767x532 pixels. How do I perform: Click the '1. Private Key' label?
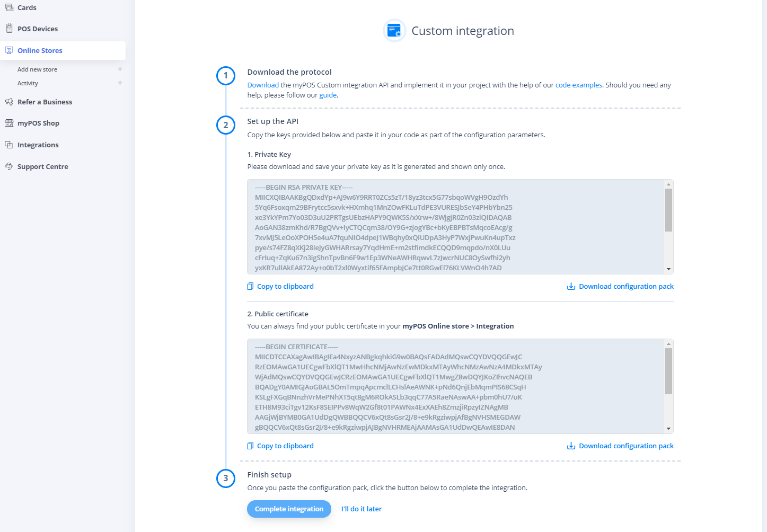(269, 154)
